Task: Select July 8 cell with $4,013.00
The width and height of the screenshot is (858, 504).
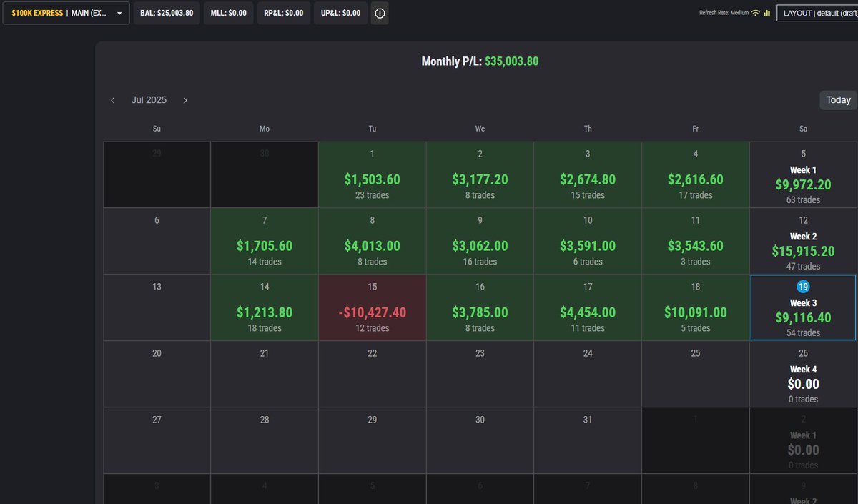Action: point(373,241)
